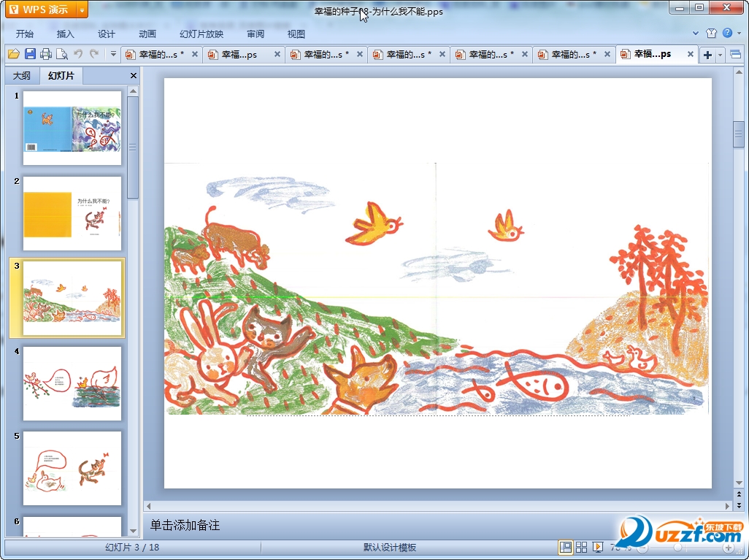Switch to the 大纲 panel tab
The image size is (749, 560).
click(21, 75)
